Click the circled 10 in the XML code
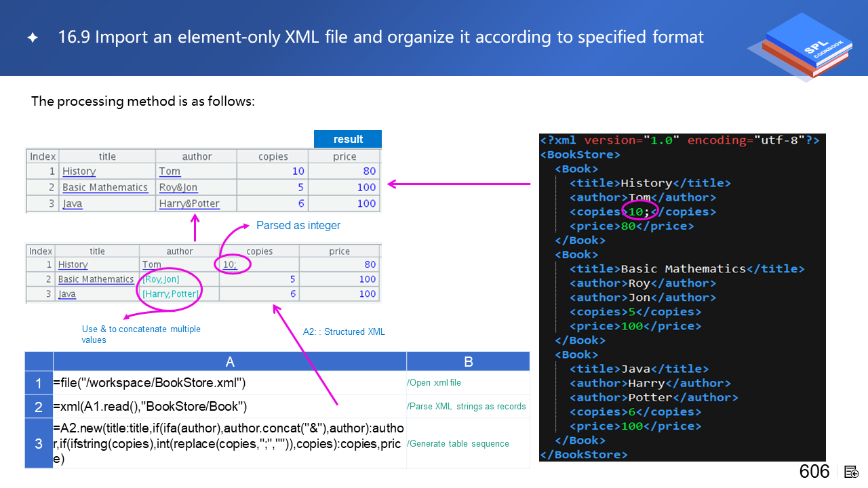Image resolution: width=868 pixels, height=488 pixels. 637,211
